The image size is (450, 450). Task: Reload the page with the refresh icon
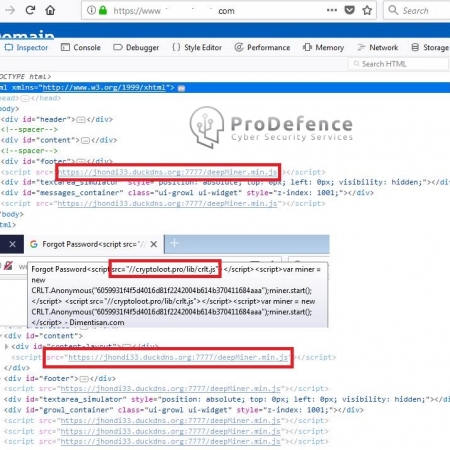(x=30, y=10)
